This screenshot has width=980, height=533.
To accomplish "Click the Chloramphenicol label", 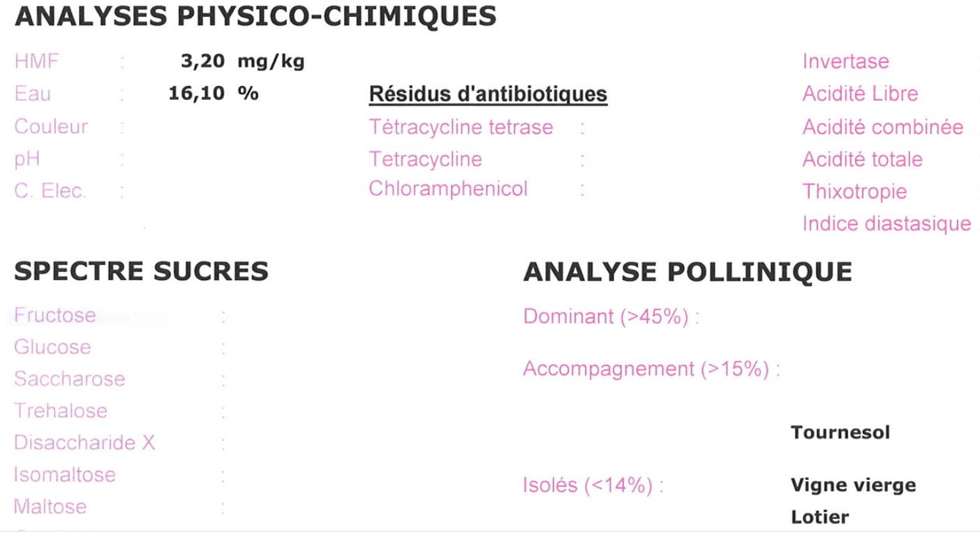I will pos(448,189).
